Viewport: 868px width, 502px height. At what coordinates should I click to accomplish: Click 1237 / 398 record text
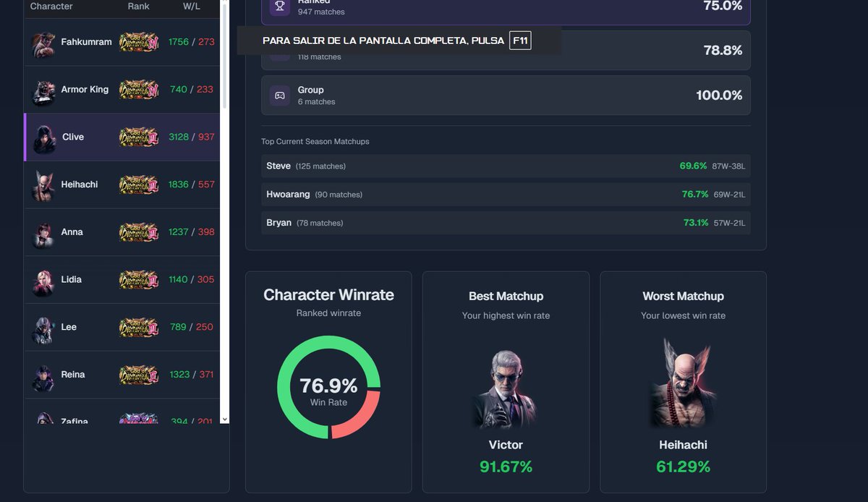(192, 232)
